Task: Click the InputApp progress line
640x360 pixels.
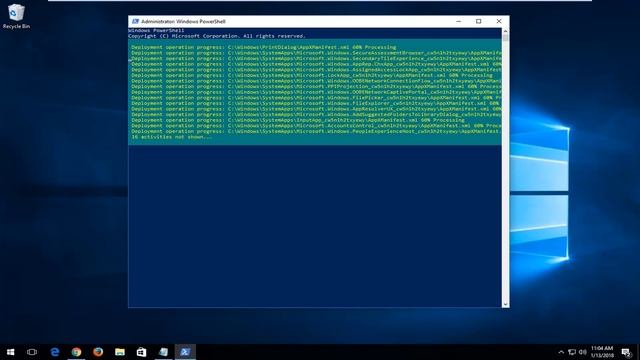Action: point(298,120)
